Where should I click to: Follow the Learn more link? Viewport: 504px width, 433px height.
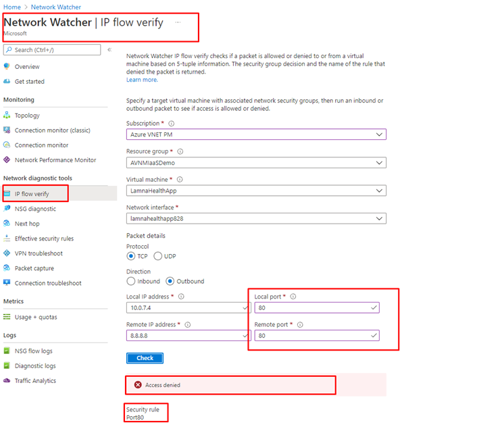[x=142, y=80]
